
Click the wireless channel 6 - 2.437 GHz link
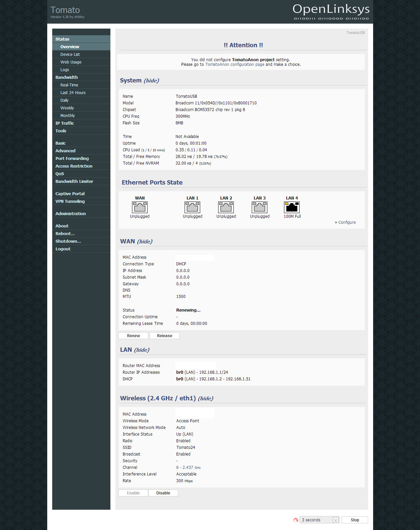[188, 467]
